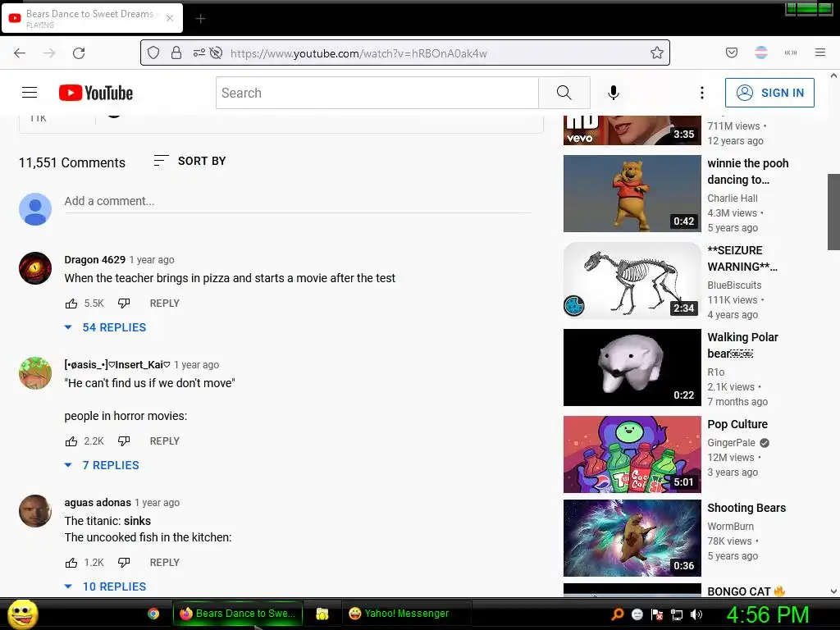The height and width of the screenshot is (630, 840).
Task: Open the folder icon in the taskbar
Action: point(322,614)
